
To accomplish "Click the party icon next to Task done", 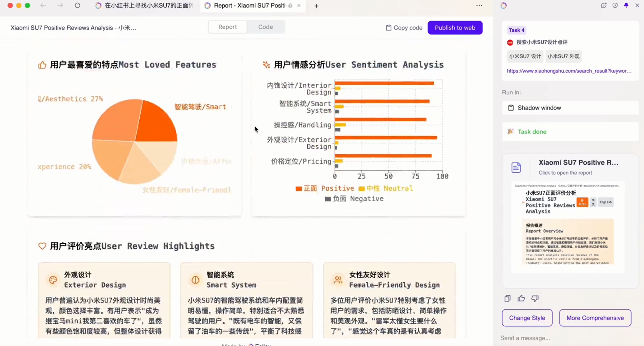I will tap(510, 132).
